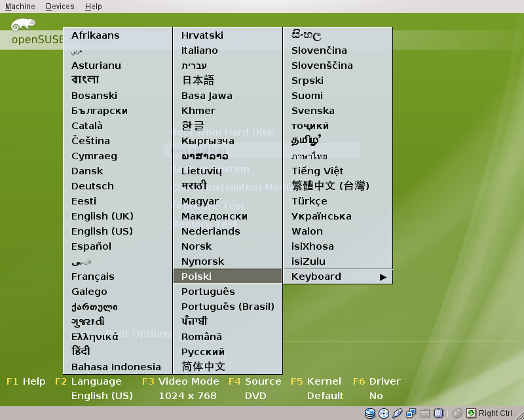
Task: Expand the Keyboard submenu
Action: click(x=337, y=277)
